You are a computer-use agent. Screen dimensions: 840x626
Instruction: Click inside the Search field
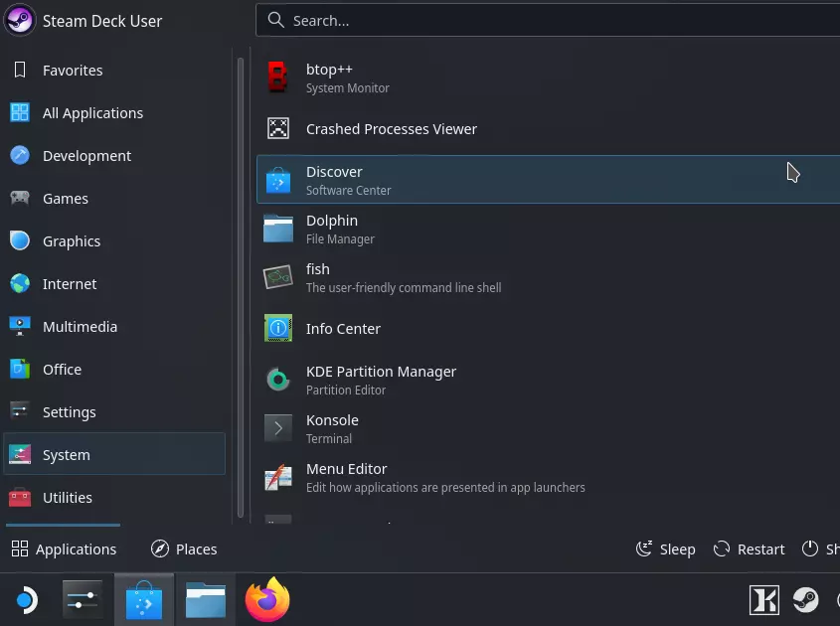[x=548, y=20]
